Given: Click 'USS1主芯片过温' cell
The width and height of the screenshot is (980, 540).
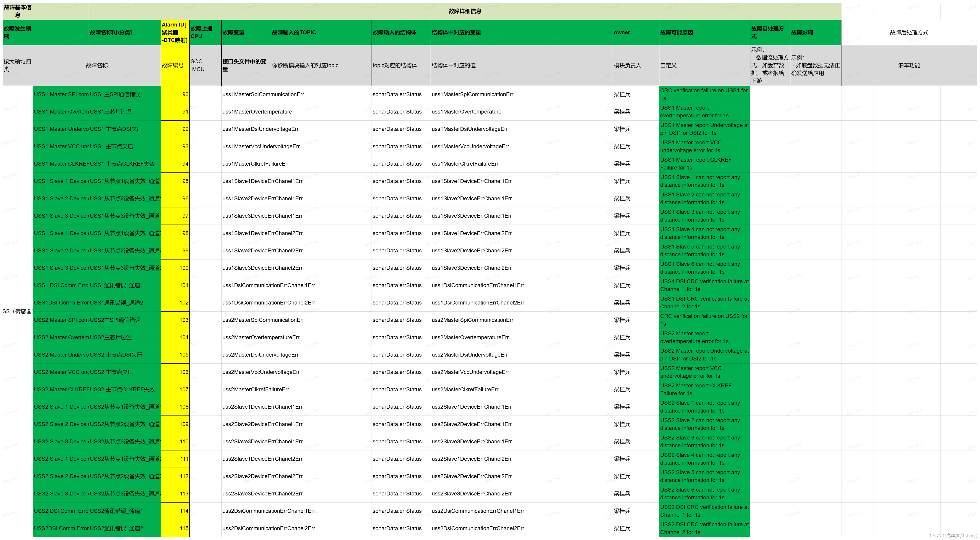Looking at the screenshot, I should [x=125, y=112].
